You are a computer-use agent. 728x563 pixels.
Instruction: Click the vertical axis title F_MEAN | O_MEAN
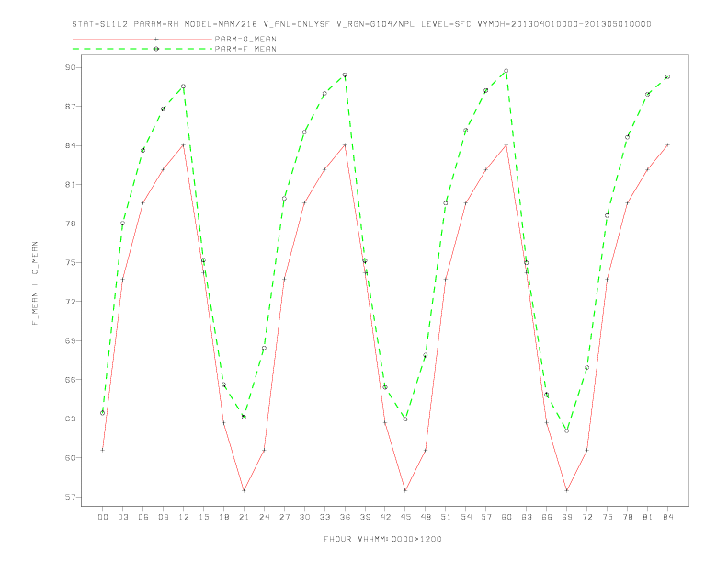tap(35, 283)
